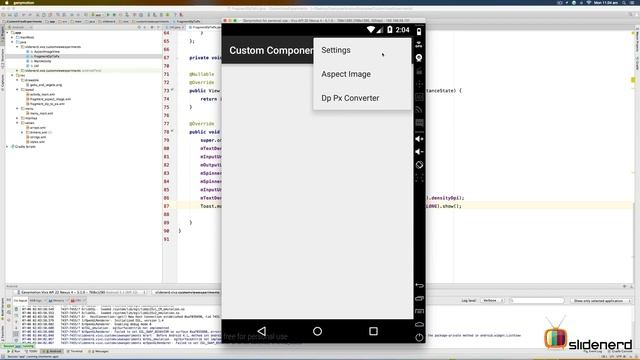640x360 pixels.
Task: Open Terminal tool window tab
Action: [x=75, y=351]
